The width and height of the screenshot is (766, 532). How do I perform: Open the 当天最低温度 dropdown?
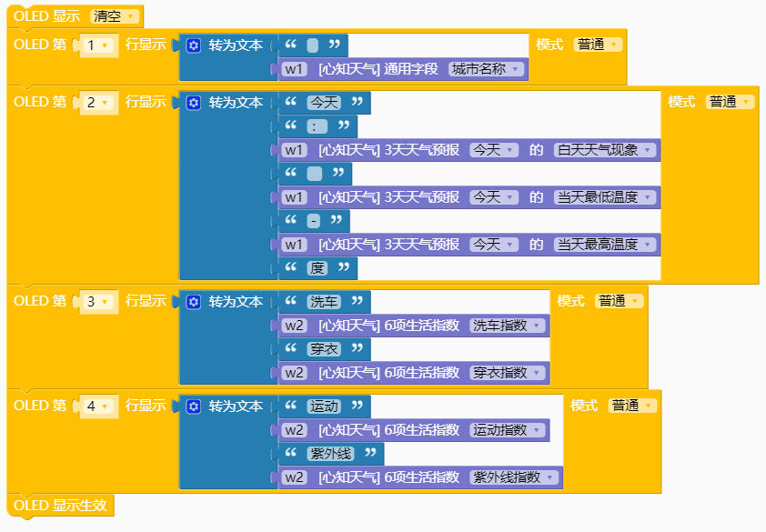coord(604,197)
